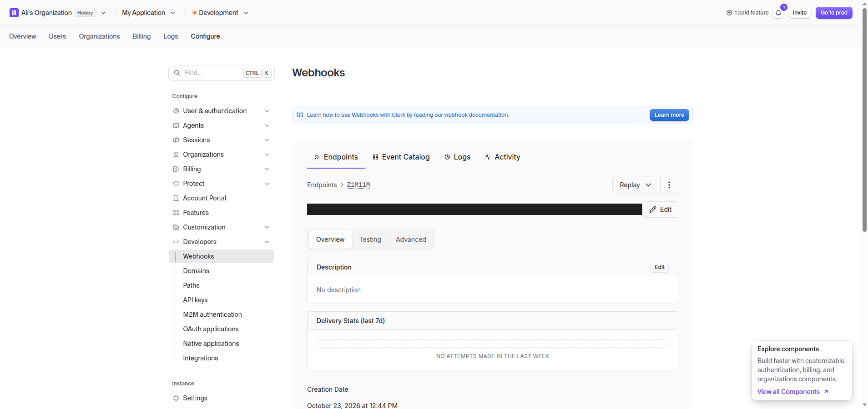Screen dimensions: 868x409
Task: Click the Account Portal icon
Action: click(176, 198)
